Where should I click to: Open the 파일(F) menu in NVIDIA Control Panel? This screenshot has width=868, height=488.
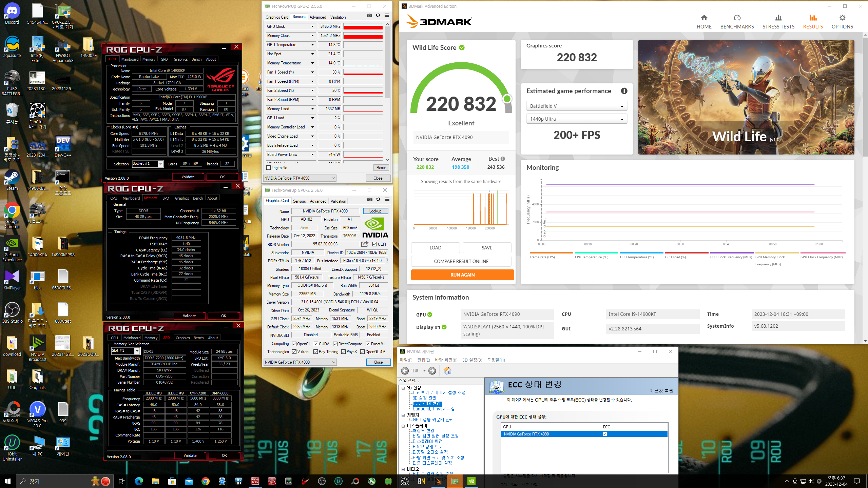pyautogui.click(x=406, y=360)
